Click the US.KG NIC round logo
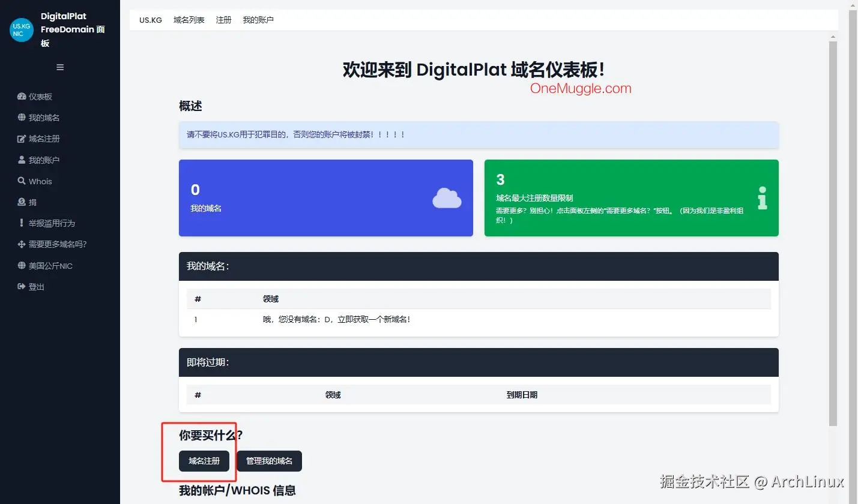The height and width of the screenshot is (504, 858). pyautogui.click(x=22, y=30)
